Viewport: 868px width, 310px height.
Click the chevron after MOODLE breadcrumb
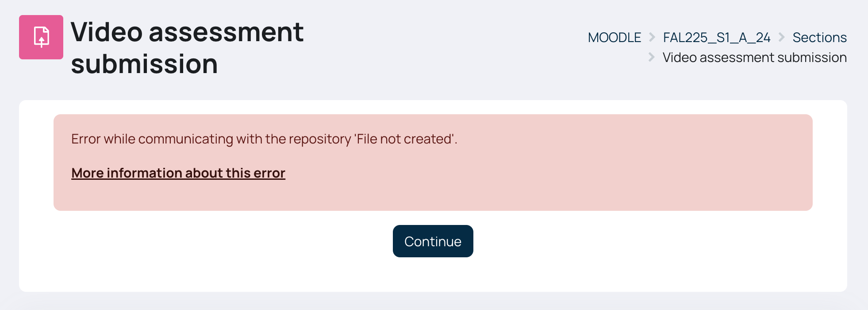[x=652, y=37]
